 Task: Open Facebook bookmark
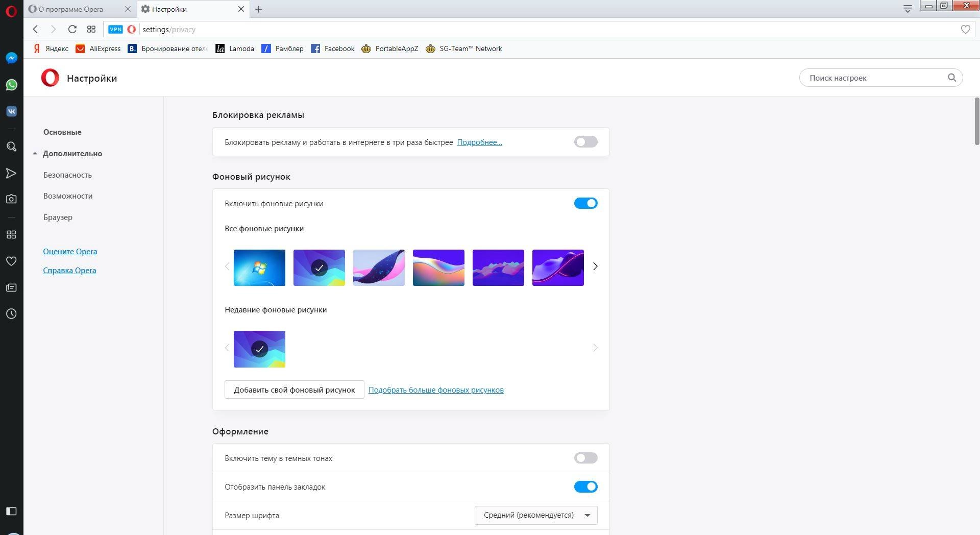click(333, 48)
